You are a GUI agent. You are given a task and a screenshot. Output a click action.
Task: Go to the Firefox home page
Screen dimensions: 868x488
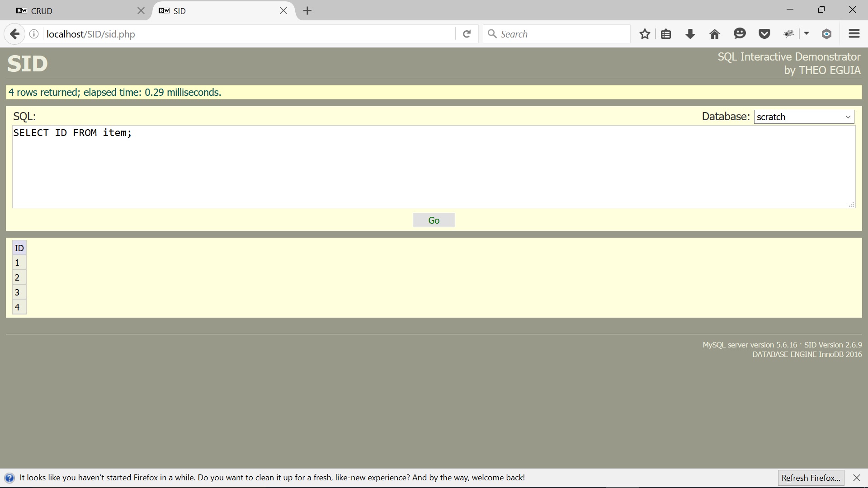pyautogui.click(x=714, y=34)
